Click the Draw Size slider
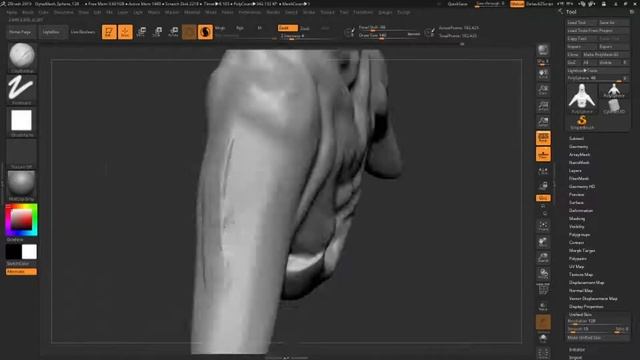 [x=389, y=36]
